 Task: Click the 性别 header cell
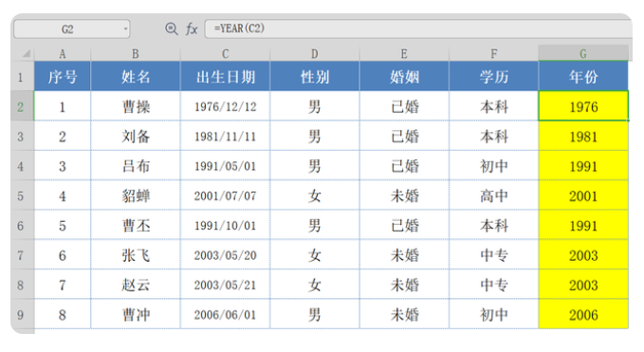(315, 77)
